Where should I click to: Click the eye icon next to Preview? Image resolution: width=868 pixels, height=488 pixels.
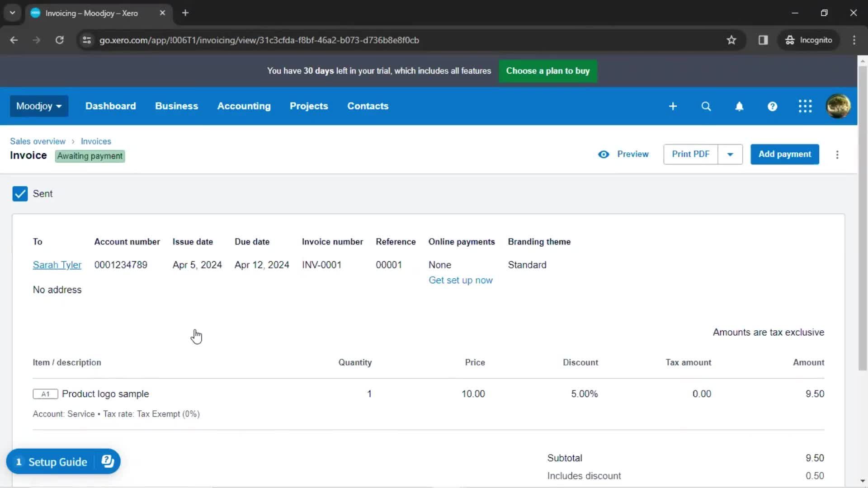[604, 155]
